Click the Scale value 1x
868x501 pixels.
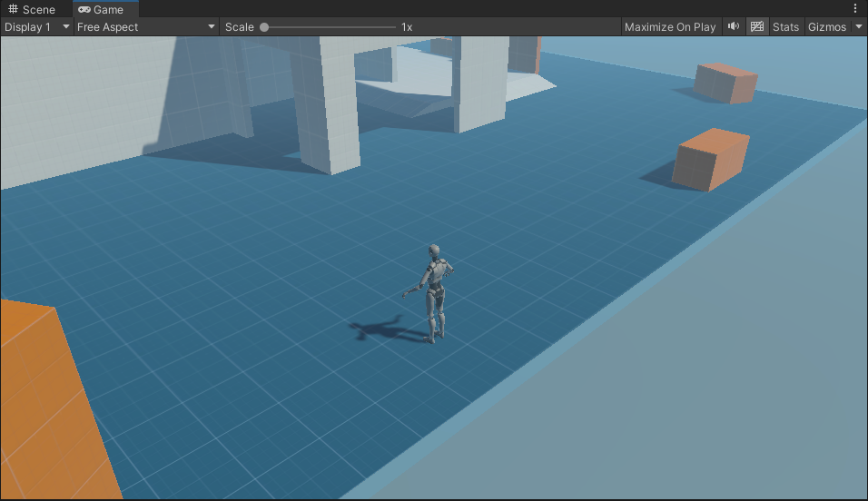click(x=407, y=26)
